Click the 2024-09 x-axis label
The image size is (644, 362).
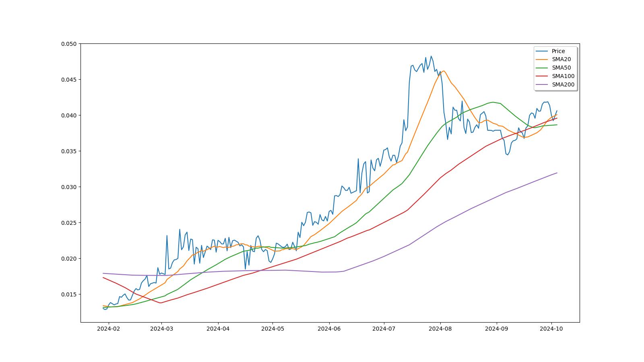click(496, 329)
